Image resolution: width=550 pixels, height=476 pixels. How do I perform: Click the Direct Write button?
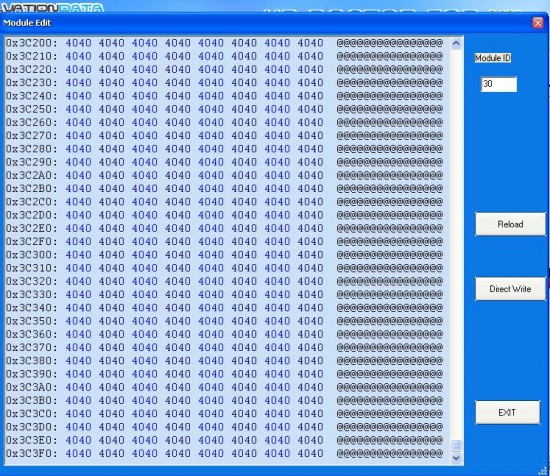[510, 289]
